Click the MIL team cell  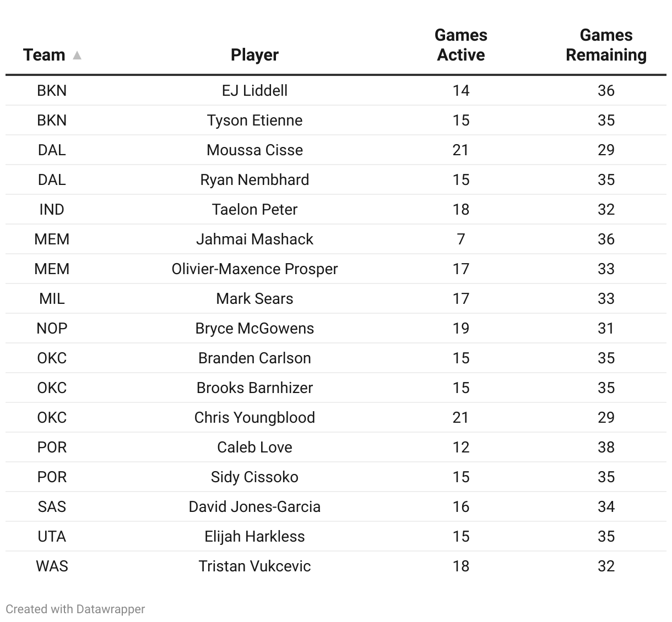point(52,298)
